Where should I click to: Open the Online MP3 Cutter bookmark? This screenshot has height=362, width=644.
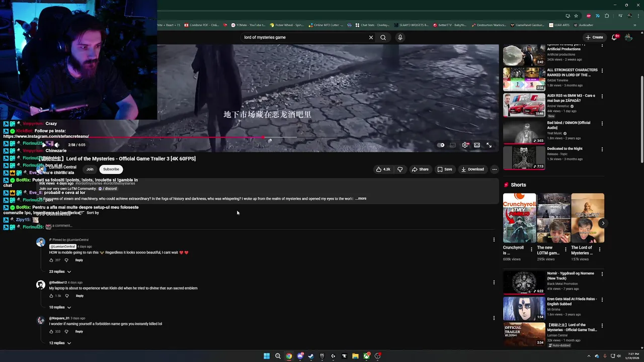click(326, 25)
